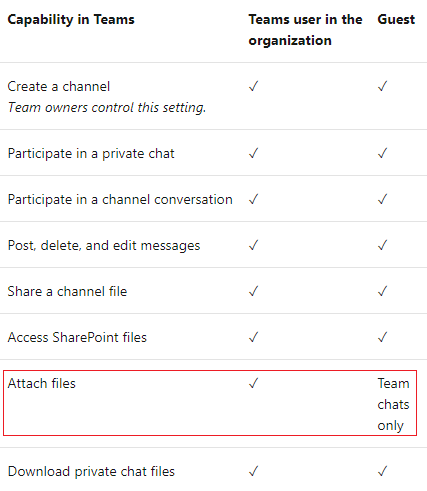The image size is (427, 491).
Task: Click the Guest checkmark for Create a channel
Action: (x=382, y=86)
